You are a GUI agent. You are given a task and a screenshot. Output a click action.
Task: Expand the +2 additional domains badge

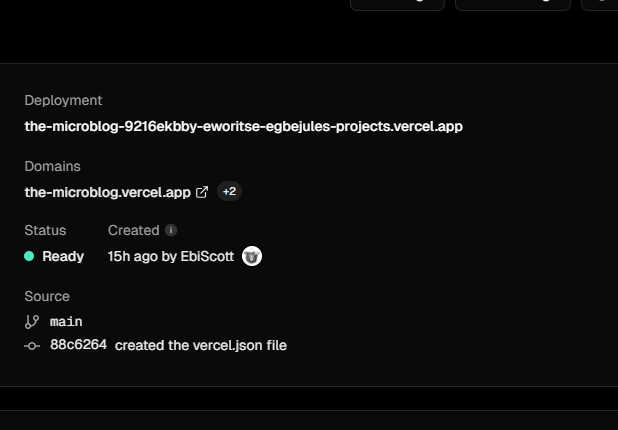click(x=229, y=192)
